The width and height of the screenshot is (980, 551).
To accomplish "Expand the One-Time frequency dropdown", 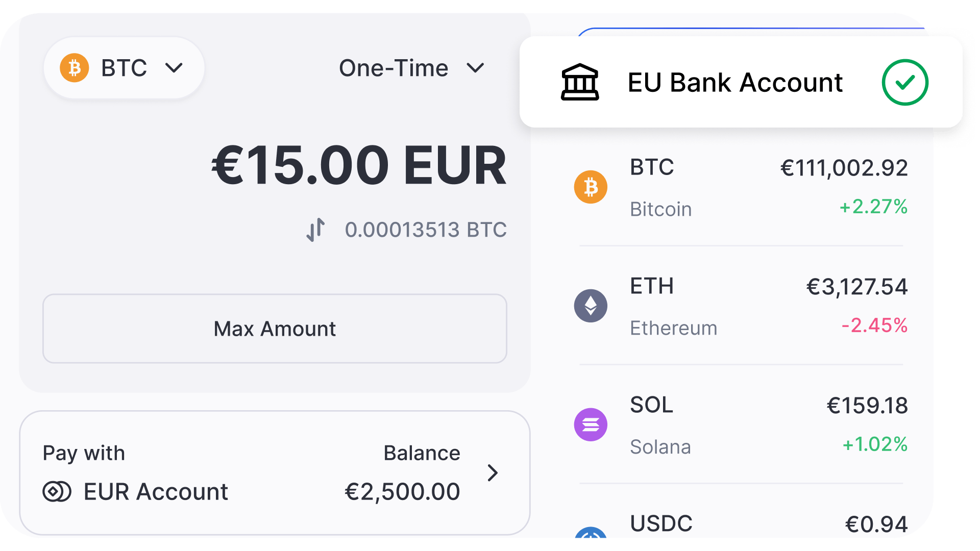I will pyautogui.click(x=412, y=67).
